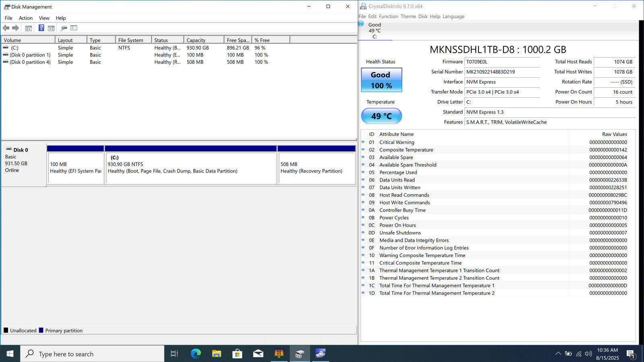This screenshot has width=644, height=362.
Task: Toggle the Show/Hide Console Tree icon
Action: point(29,28)
